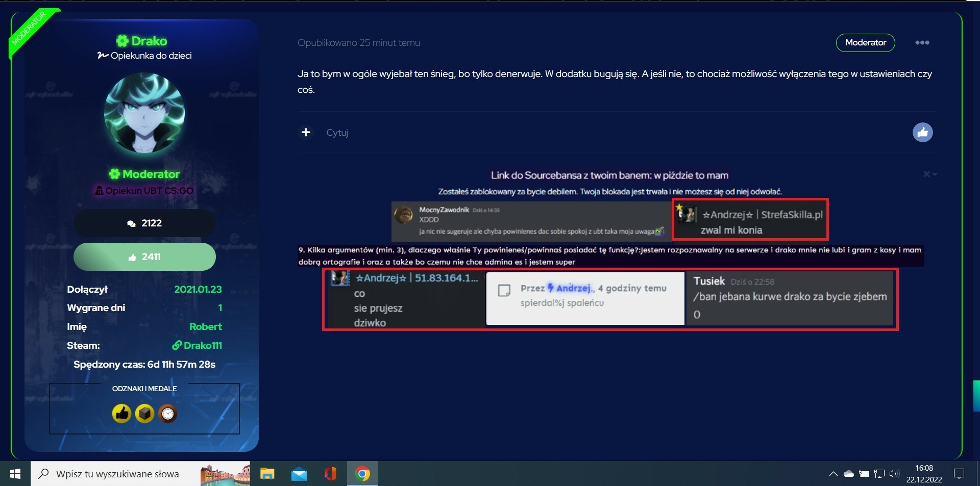The width and height of the screenshot is (980, 486).
Task: Switch to Google Chrome in the taskbar
Action: pos(362,474)
